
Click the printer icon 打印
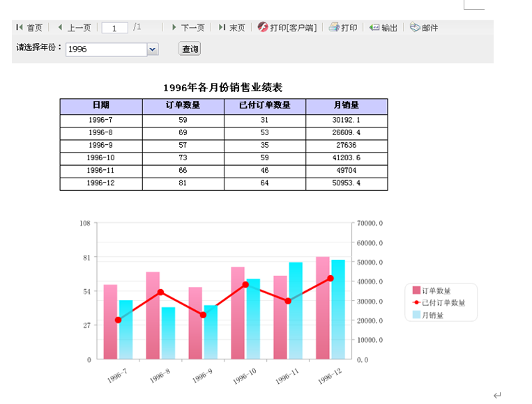[334, 27]
